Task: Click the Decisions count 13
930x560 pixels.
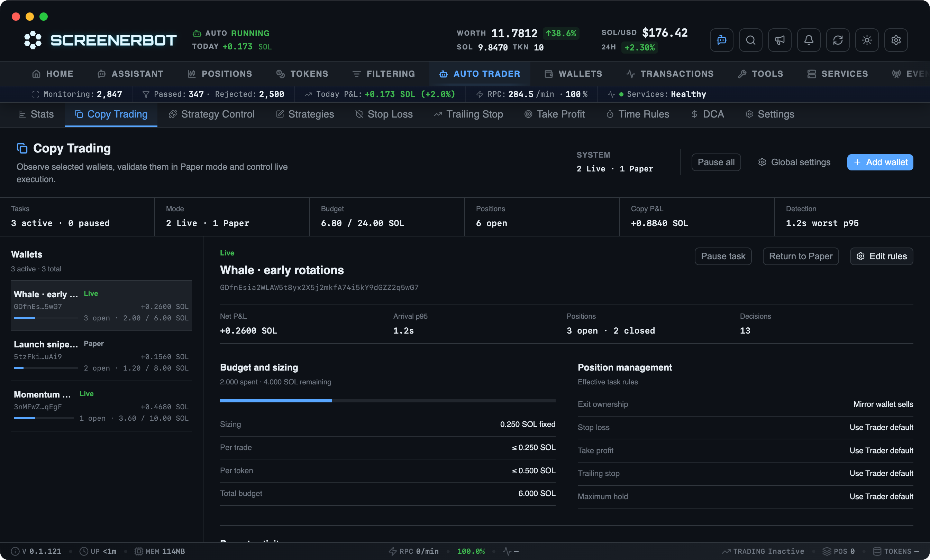Action: (x=745, y=331)
